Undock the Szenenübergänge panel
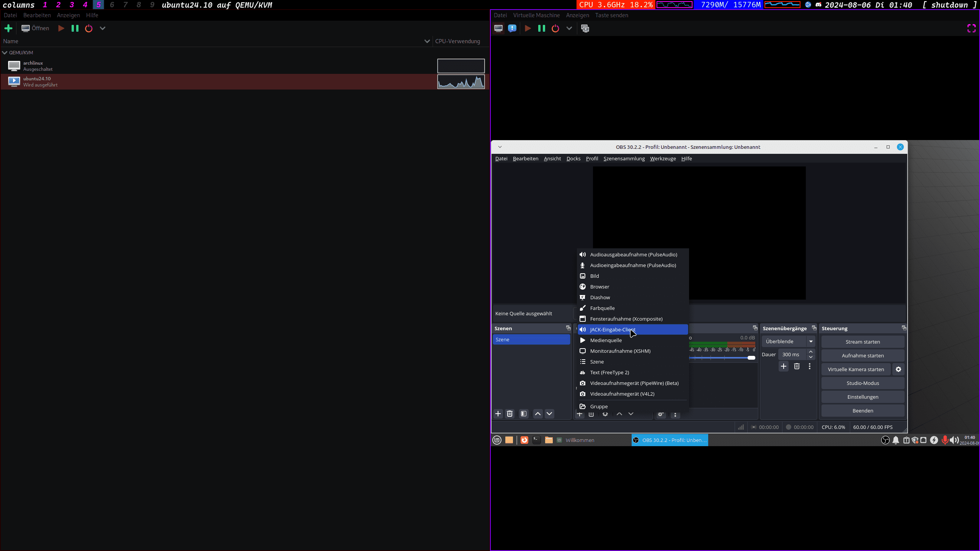980x551 pixels. (x=814, y=328)
